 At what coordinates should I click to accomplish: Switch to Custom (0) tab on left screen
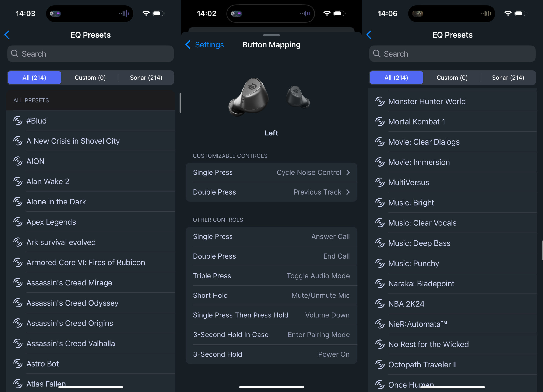[x=90, y=78]
